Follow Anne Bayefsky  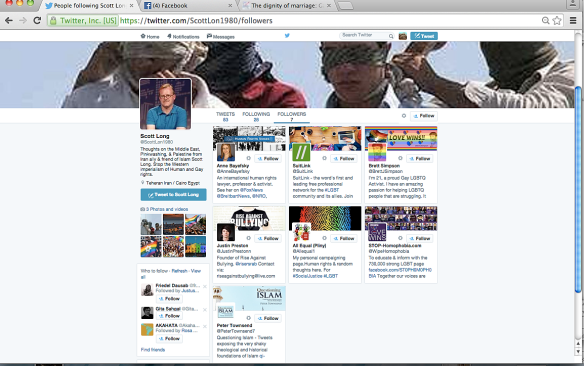(268, 159)
